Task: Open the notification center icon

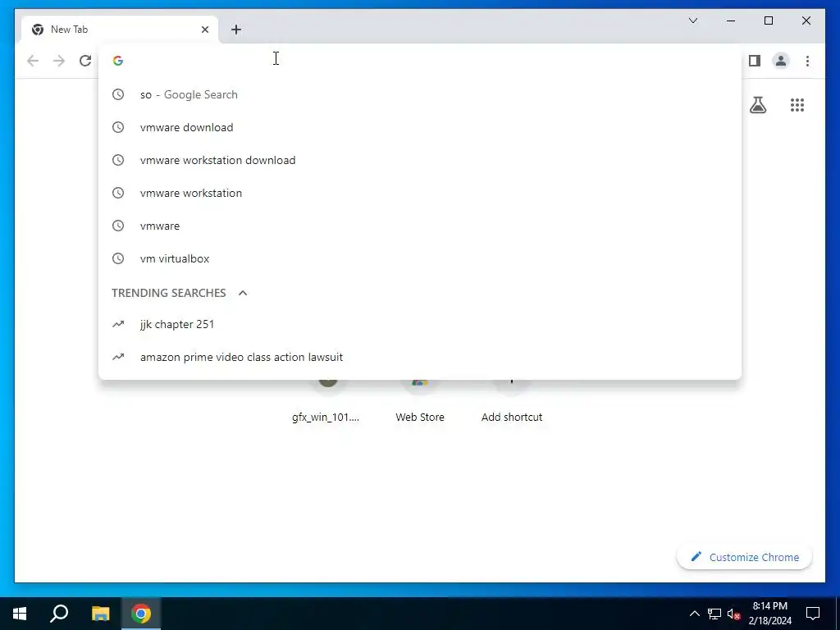Action: (813, 614)
